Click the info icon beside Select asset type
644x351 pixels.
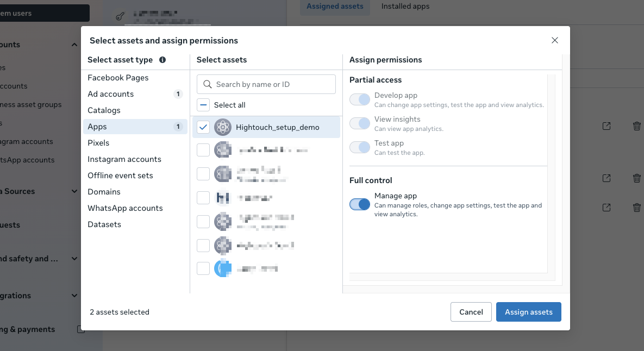pyautogui.click(x=162, y=60)
